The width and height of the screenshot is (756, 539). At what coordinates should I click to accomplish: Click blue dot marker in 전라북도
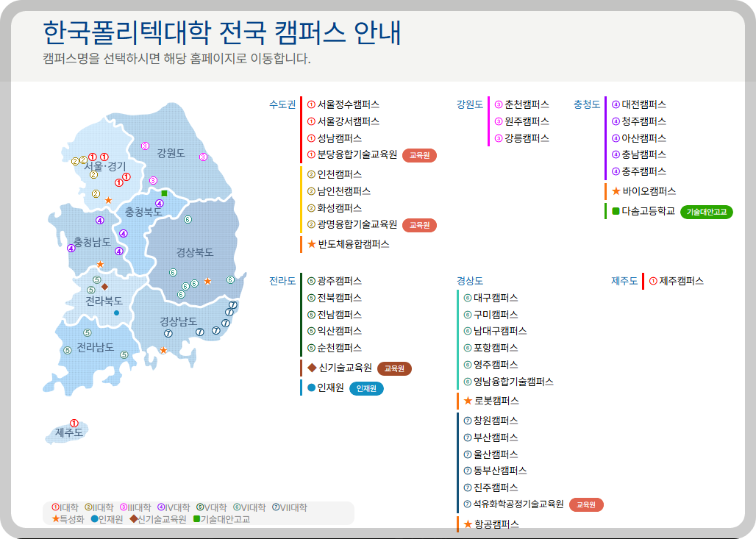116,313
